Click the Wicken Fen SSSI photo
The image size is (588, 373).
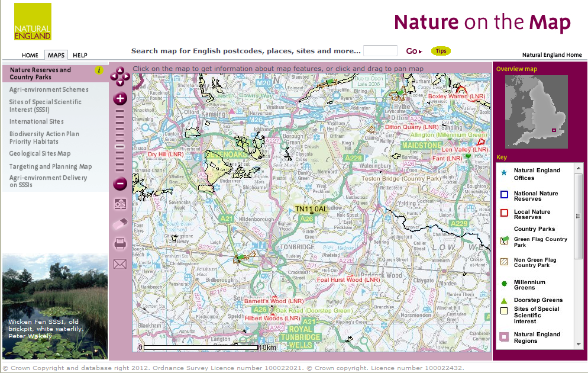[x=55, y=306]
